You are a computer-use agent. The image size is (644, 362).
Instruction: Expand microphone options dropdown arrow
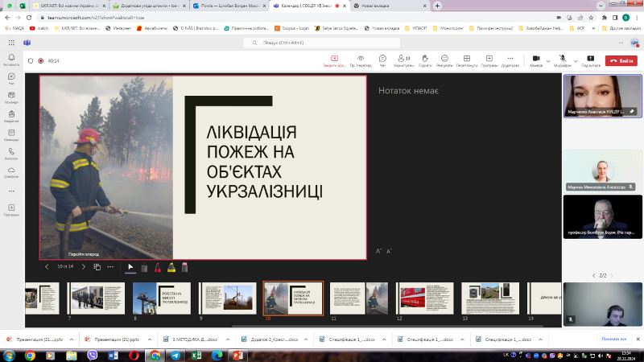(x=576, y=61)
